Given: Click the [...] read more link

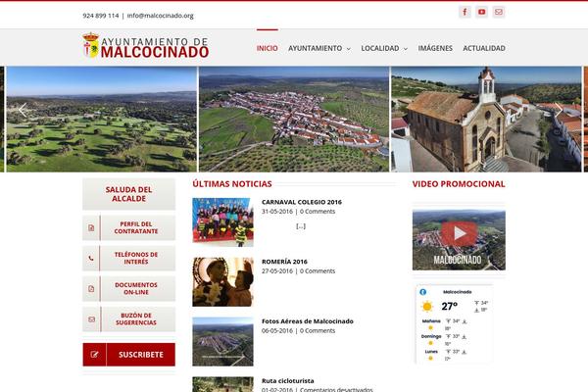Looking at the screenshot, I should pyautogui.click(x=301, y=226).
